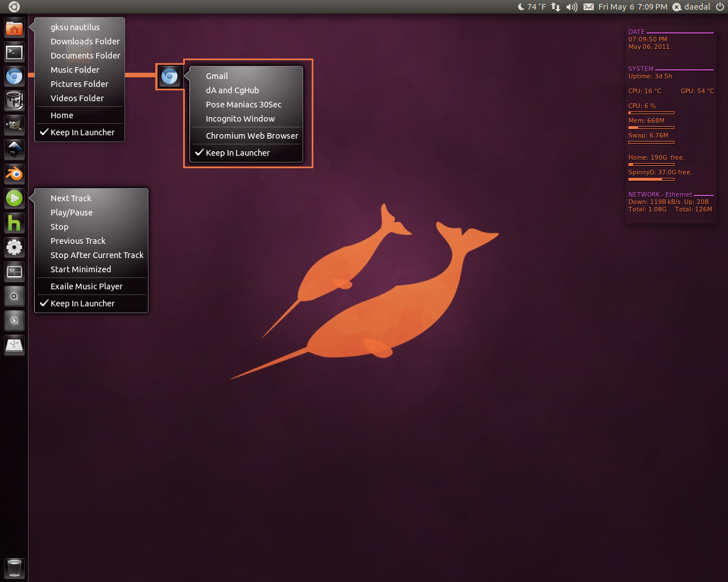Choose Start Minimized in the Exaile quicklist
Image resolution: width=728 pixels, height=582 pixels.
(91, 269)
